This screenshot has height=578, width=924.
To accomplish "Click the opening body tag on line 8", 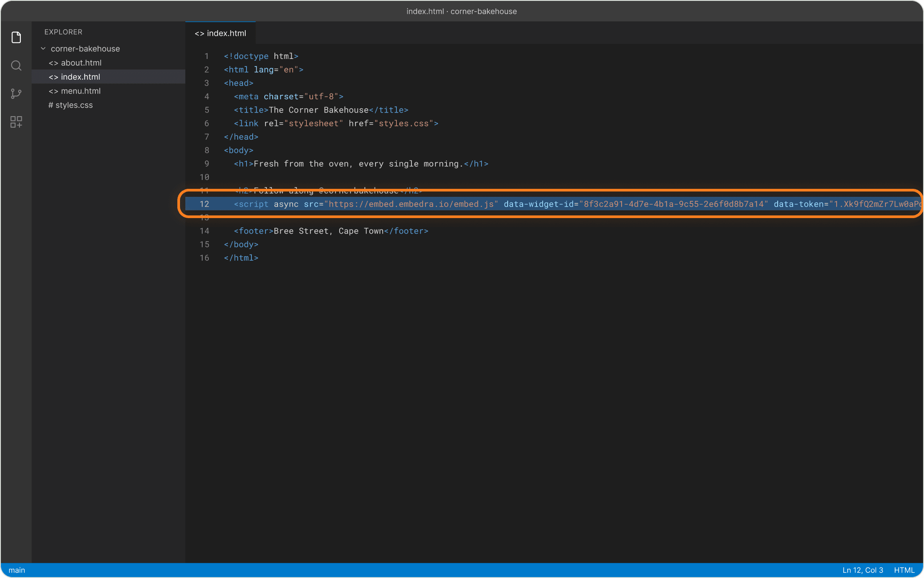I will (x=239, y=150).
